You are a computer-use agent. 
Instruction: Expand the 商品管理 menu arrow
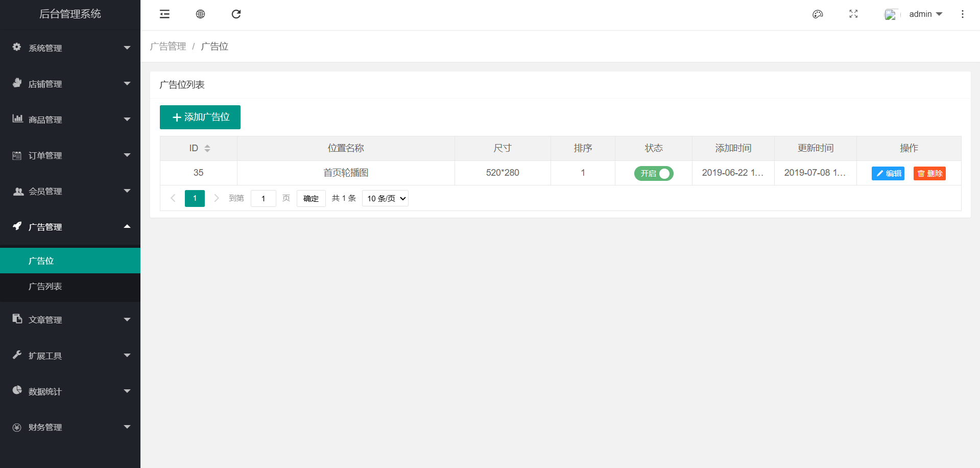tap(127, 119)
